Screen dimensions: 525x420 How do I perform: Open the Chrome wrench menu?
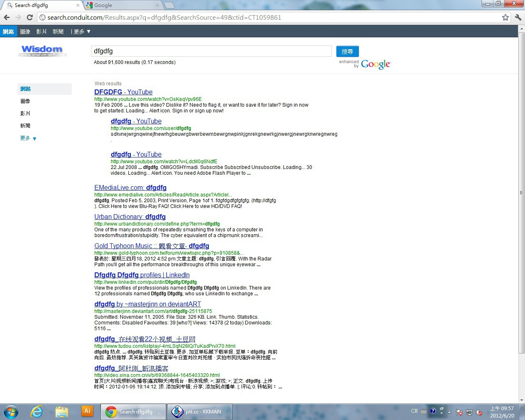click(x=518, y=17)
